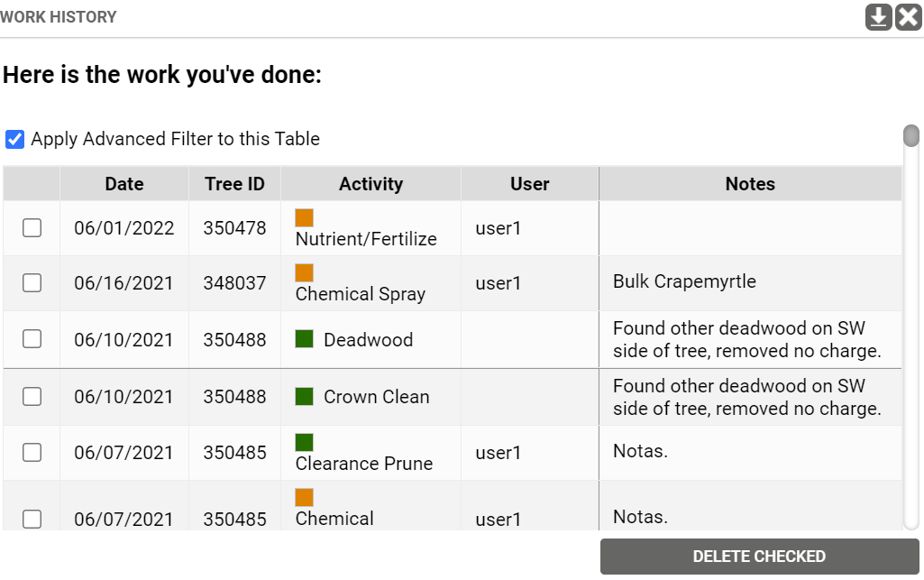924x580 pixels.
Task: Sort table by Date column header
Action: point(124,184)
